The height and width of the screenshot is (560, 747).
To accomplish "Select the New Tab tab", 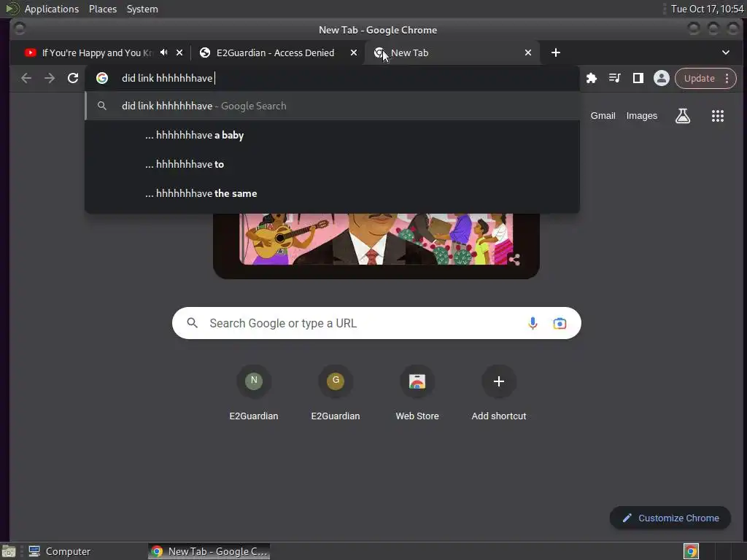I will (x=452, y=52).
